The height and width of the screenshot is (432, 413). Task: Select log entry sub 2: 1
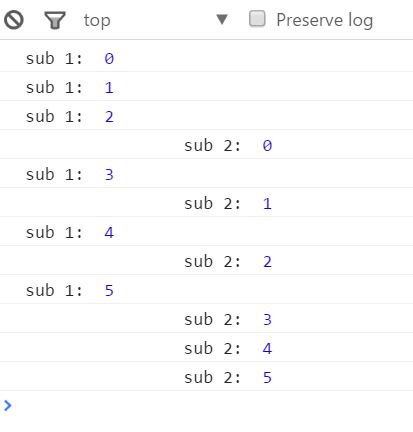click(x=206, y=203)
